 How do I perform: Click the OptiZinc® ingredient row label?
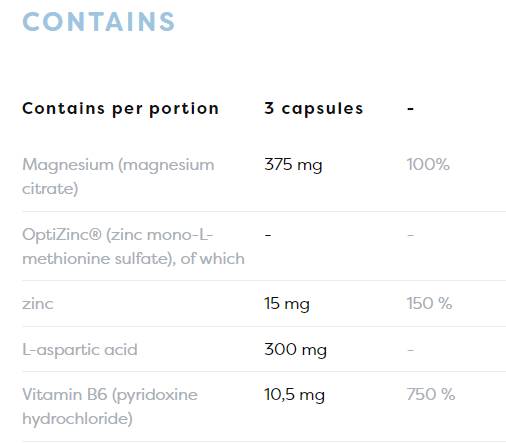[x=133, y=247]
